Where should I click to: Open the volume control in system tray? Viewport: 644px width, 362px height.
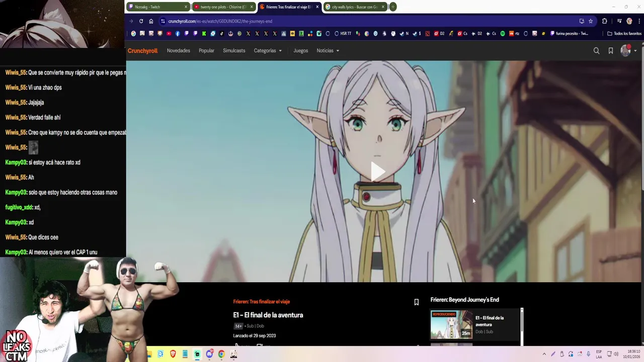(x=616, y=354)
